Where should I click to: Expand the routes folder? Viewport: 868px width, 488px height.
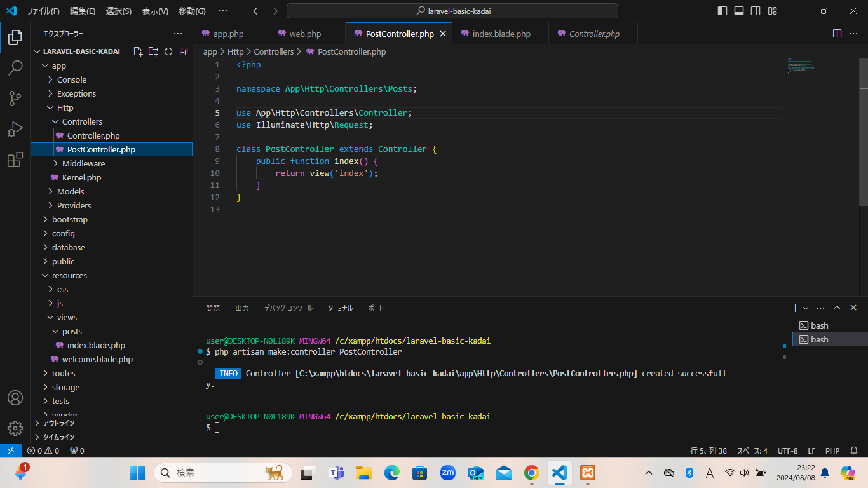pos(64,373)
